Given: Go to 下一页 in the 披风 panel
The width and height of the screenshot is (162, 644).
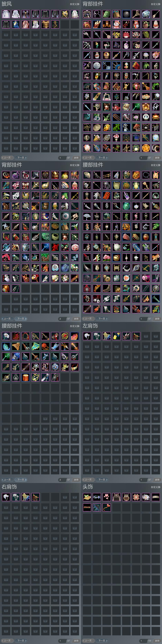Looking at the screenshot, I should (x=21, y=158).
